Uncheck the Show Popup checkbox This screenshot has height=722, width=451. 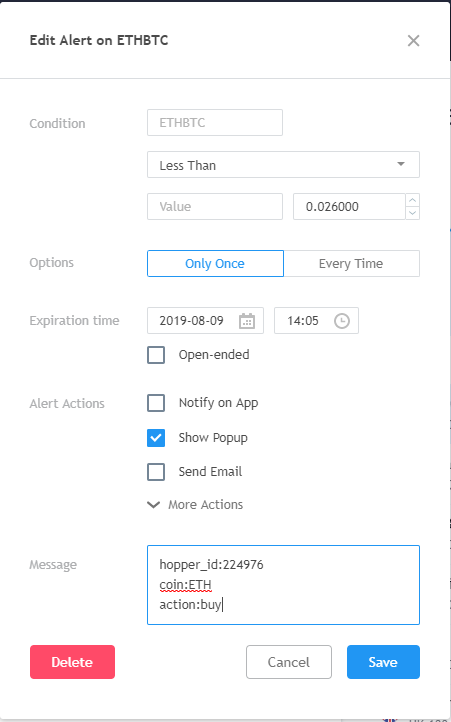(x=156, y=437)
